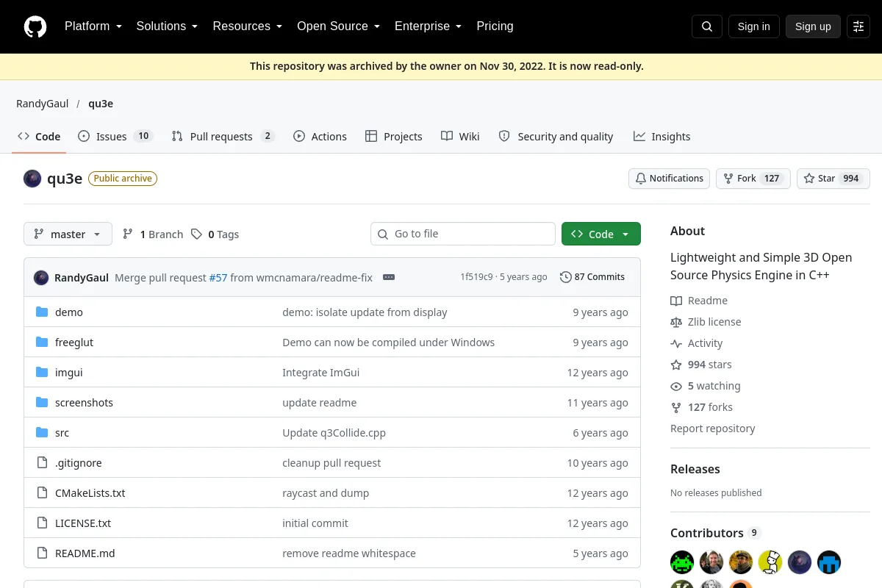
Task: Click Report repository link
Action: click(x=713, y=429)
